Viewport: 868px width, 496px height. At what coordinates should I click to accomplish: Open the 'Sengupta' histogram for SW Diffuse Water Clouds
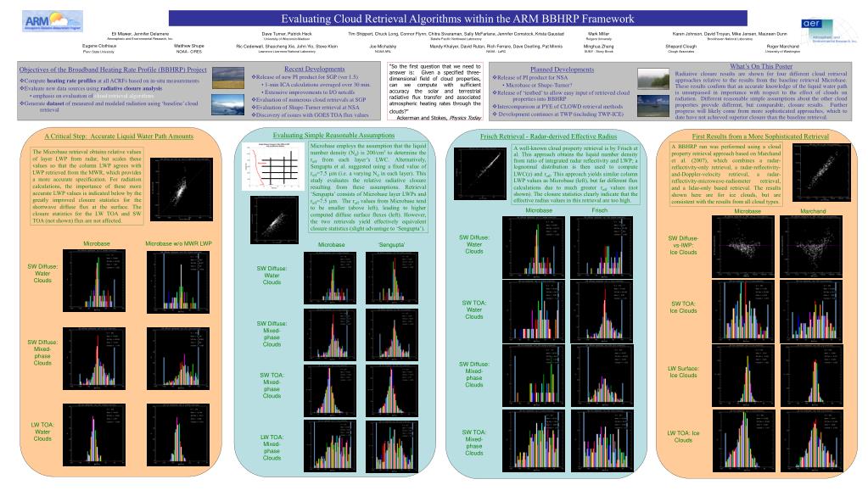[x=392, y=278]
